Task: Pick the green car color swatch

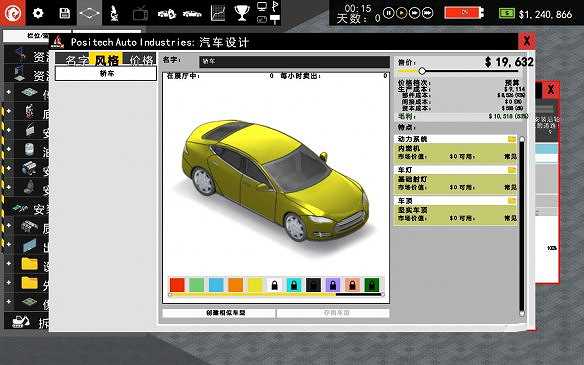Action: click(x=196, y=285)
